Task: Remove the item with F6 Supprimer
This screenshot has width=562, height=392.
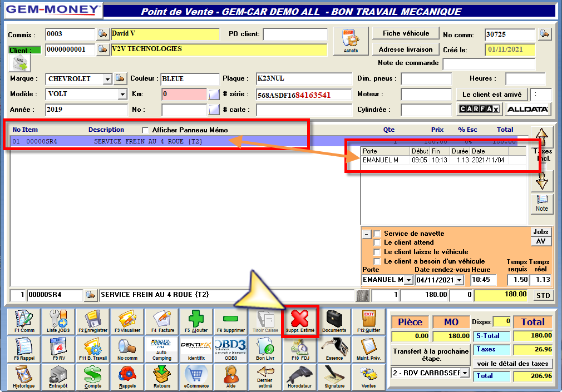Action: pyautogui.click(x=231, y=321)
